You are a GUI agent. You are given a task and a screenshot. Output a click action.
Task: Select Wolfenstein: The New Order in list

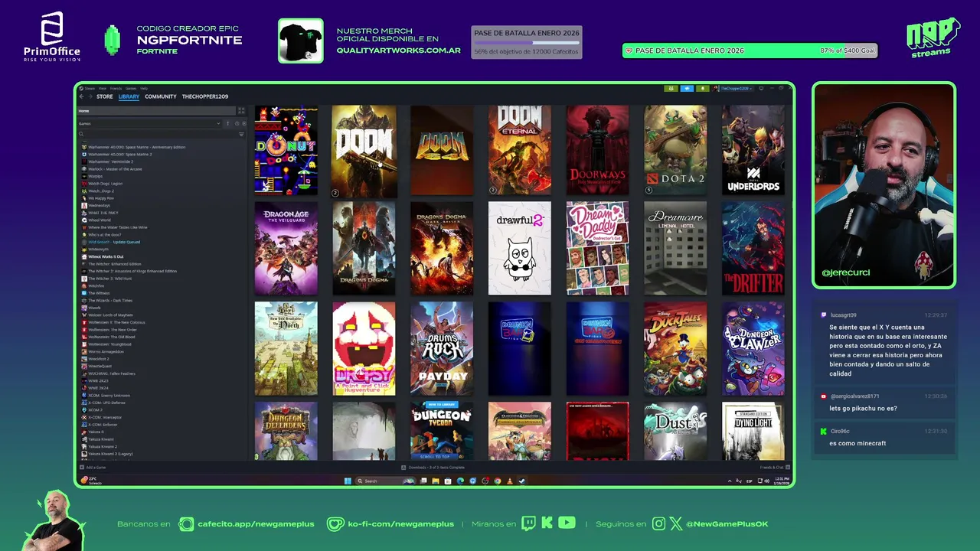113,330
